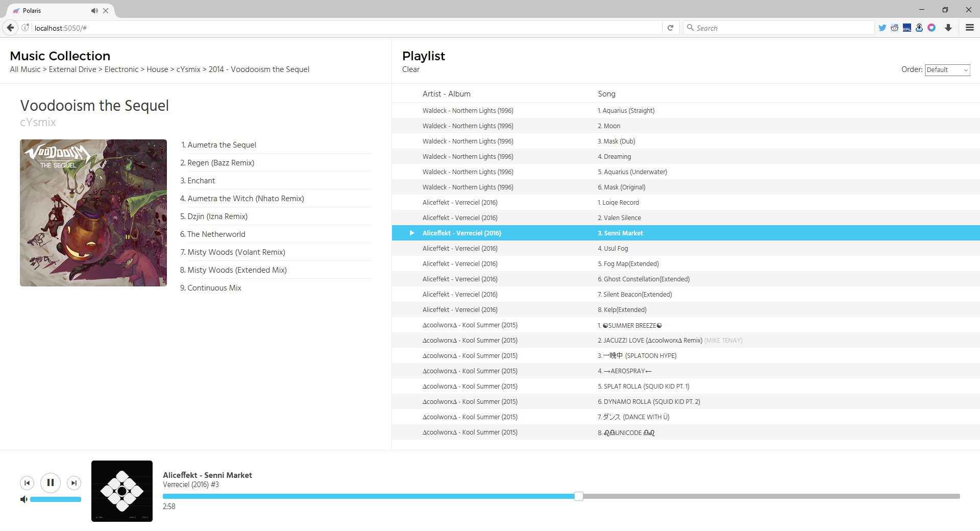Seek using the song progress handle
Viewport: 980px width, 531px height.
click(x=578, y=496)
